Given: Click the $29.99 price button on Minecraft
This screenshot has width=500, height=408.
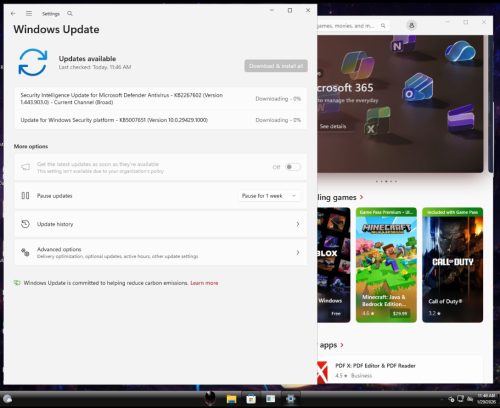Looking at the screenshot, I should pos(400,313).
